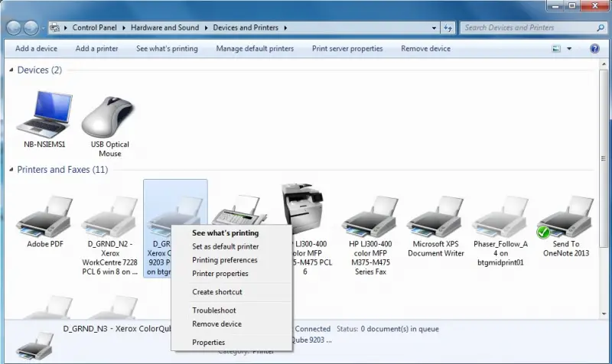Select Microsoft XPS Document Writer printer
The width and height of the screenshot is (612, 364).
pos(435,216)
